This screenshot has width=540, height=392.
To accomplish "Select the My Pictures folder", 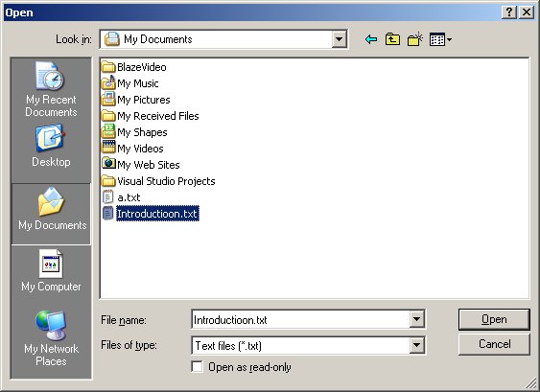I will point(136,100).
